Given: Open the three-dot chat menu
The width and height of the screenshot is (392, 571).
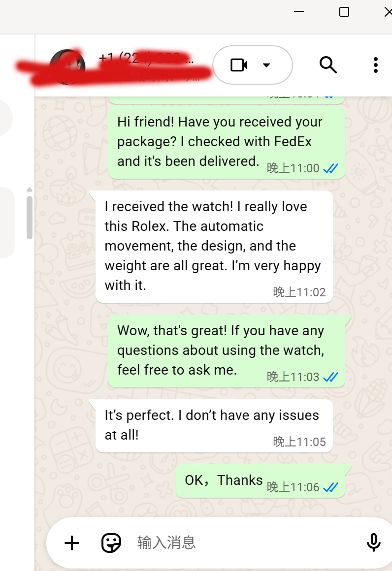Looking at the screenshot, I should pyautogui.click(x=376, y=65).
